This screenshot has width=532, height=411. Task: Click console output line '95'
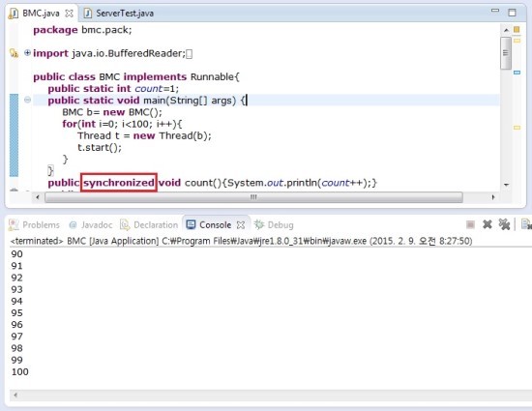(x=17, y=313)
